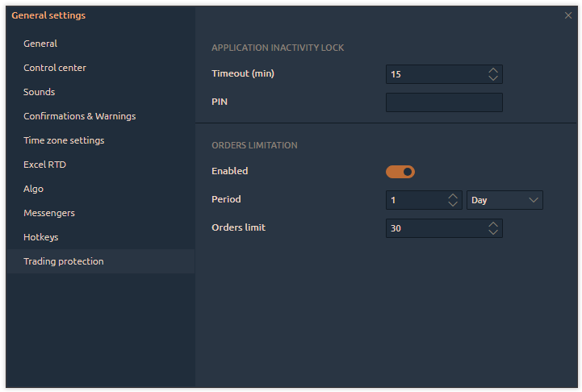Viewport: 582px width, 392px height.
Task: Select Excel RTD in sidebar
Action: 44,165
